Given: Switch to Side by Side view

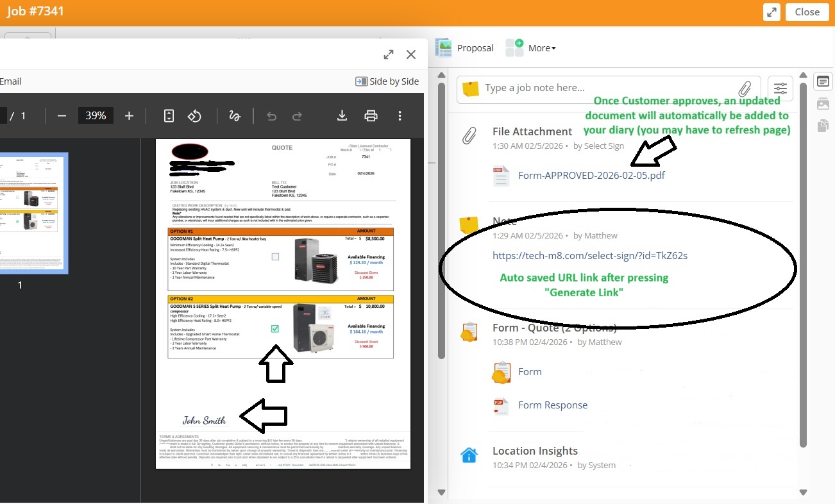Looking at the screenshot, I should (387, 81).
